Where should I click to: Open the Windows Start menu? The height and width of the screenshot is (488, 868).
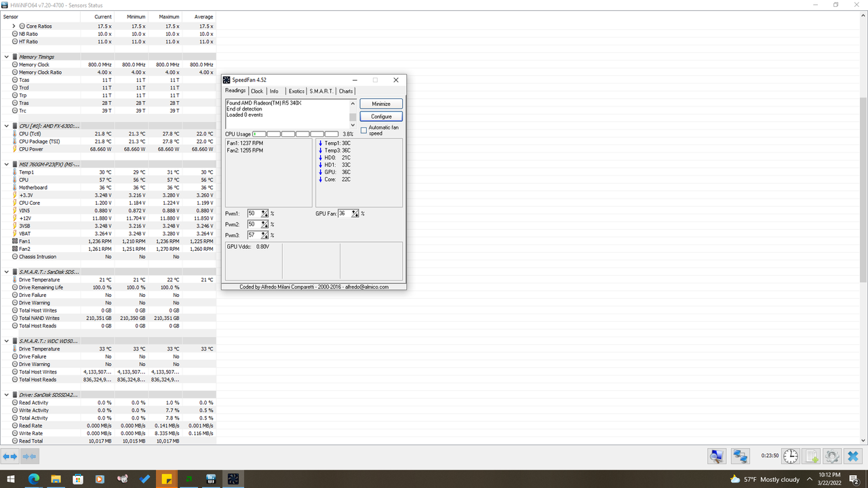point(11,479)
